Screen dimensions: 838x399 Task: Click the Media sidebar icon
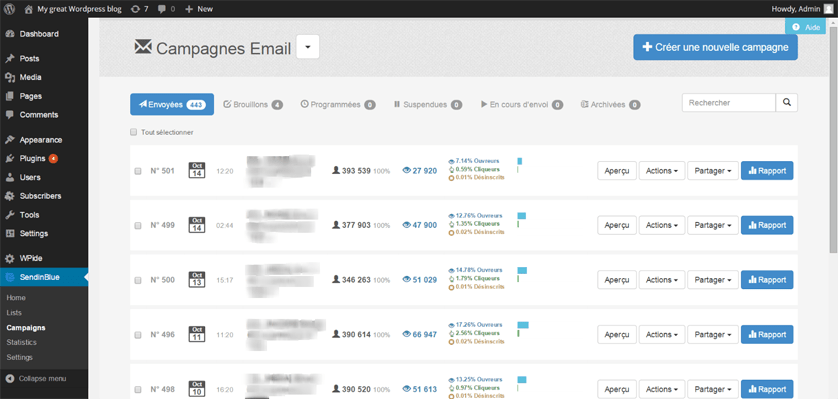click(10, 77)
